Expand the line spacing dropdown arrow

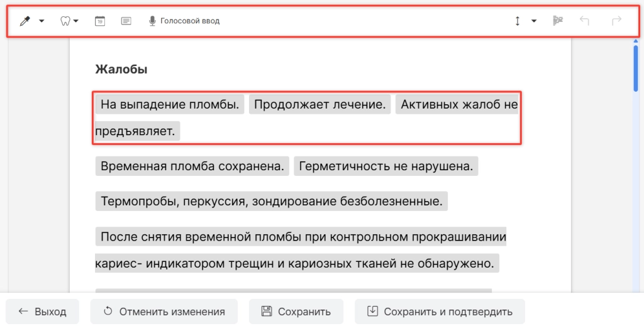533,21
